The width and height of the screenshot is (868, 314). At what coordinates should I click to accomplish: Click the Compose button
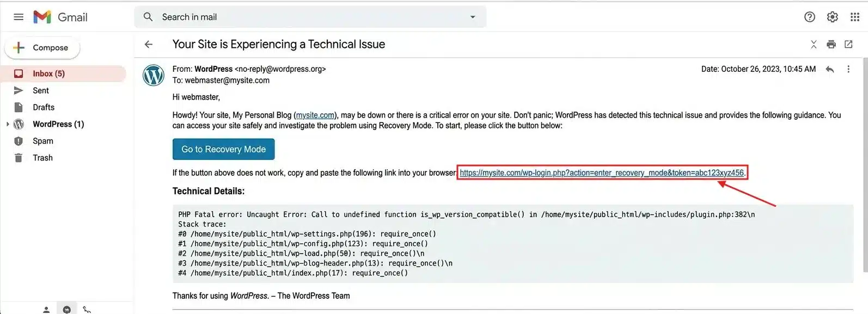click(42, 47)
